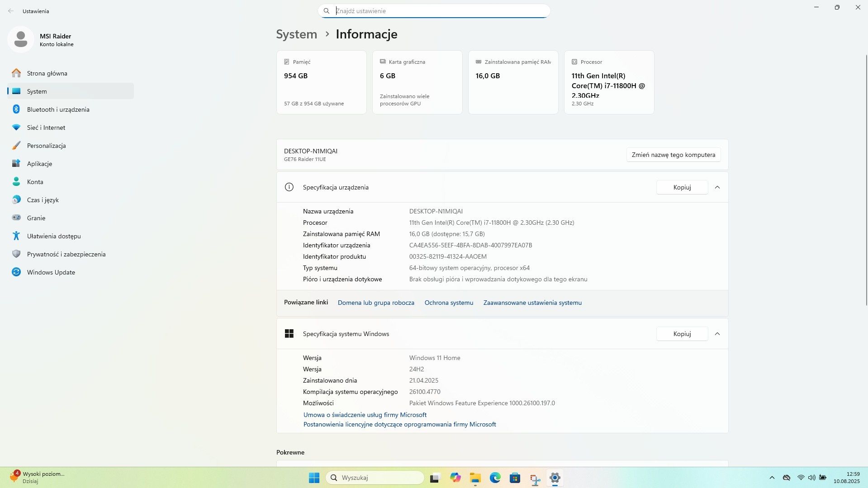Click the GE76 Raider 11UE model text
Screen dimensions: 868x488
305,159
